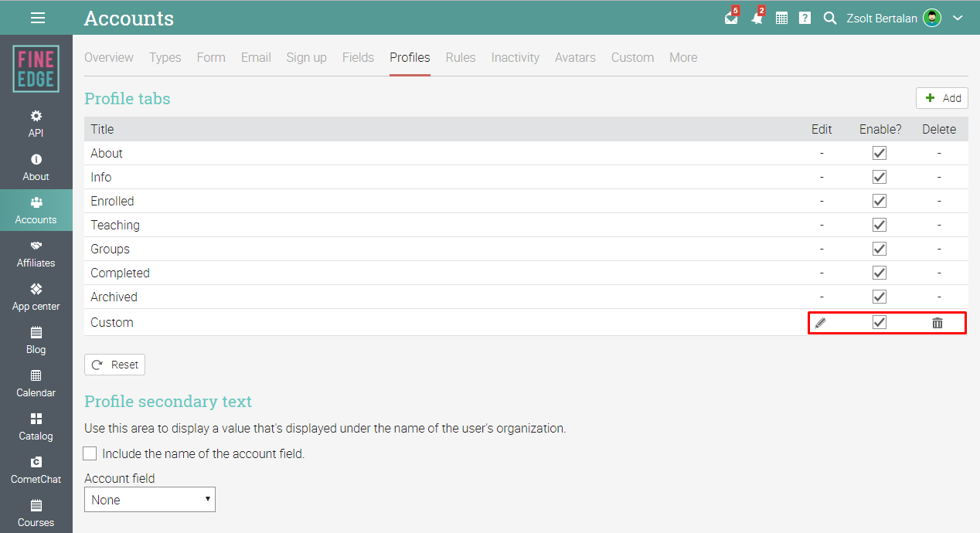
Task: Delete the Custom tab with trash icon
Action: tap(937, 322)
